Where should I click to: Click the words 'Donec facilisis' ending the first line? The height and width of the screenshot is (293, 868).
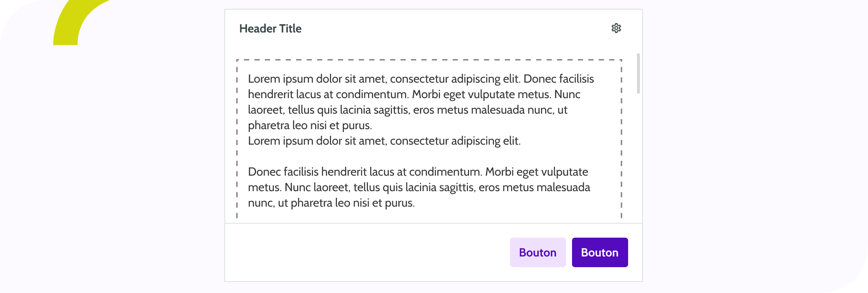coord(558,79)
